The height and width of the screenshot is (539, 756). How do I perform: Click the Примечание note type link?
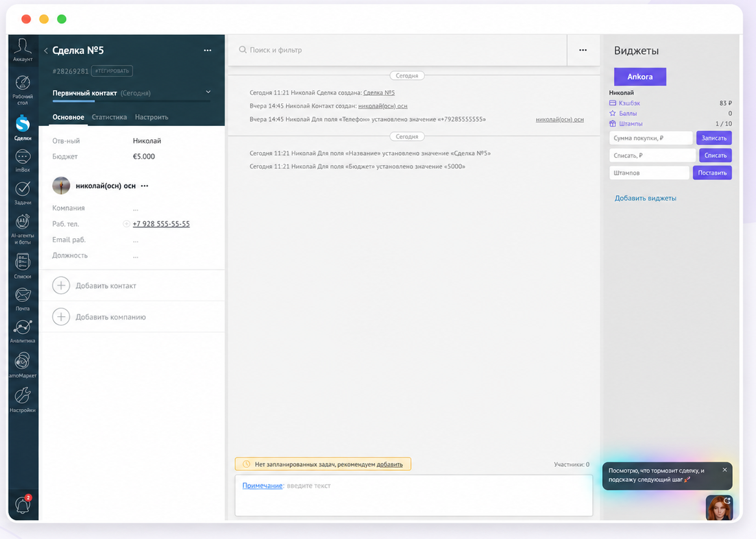coord(262,486)
